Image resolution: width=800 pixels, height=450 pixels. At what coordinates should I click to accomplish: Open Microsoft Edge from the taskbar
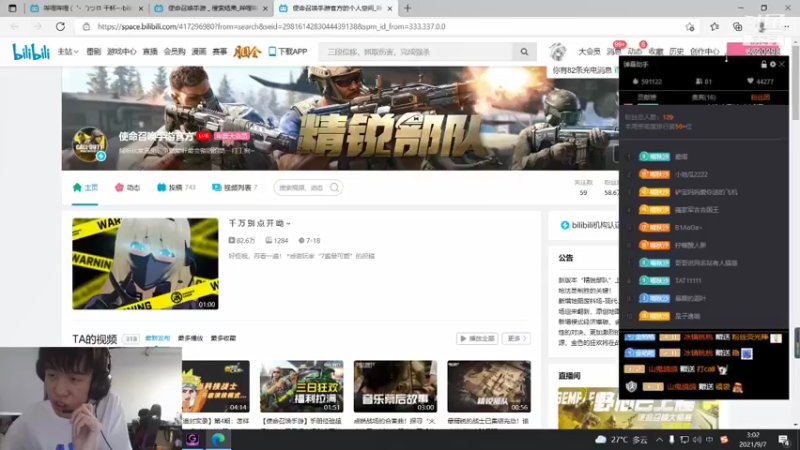click(x=218, y=439)
